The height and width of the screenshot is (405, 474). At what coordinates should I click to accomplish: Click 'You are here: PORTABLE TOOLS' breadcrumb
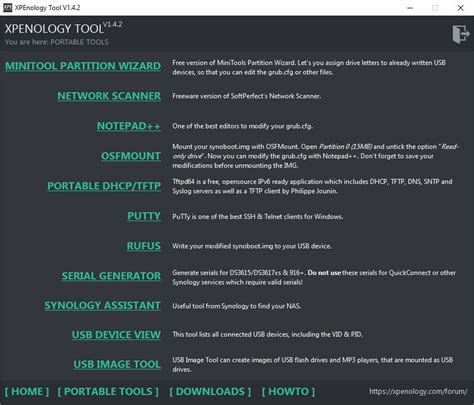tap(57, 42)
